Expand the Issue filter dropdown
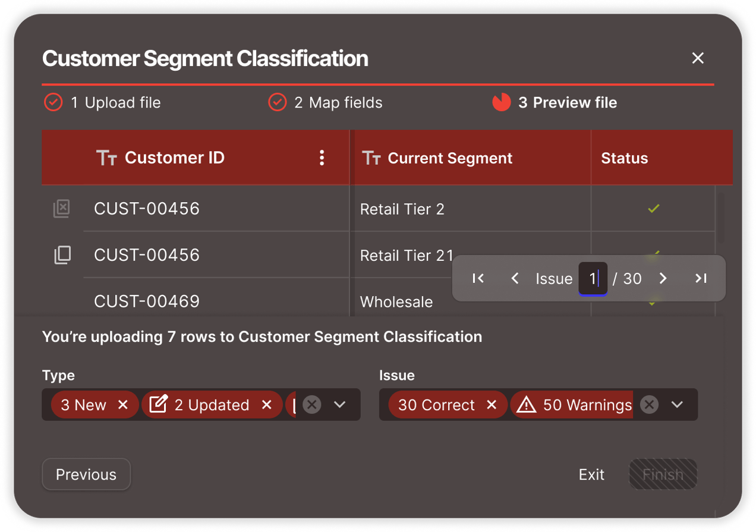The height and width of the screenshot is (532, 756). 677,405
